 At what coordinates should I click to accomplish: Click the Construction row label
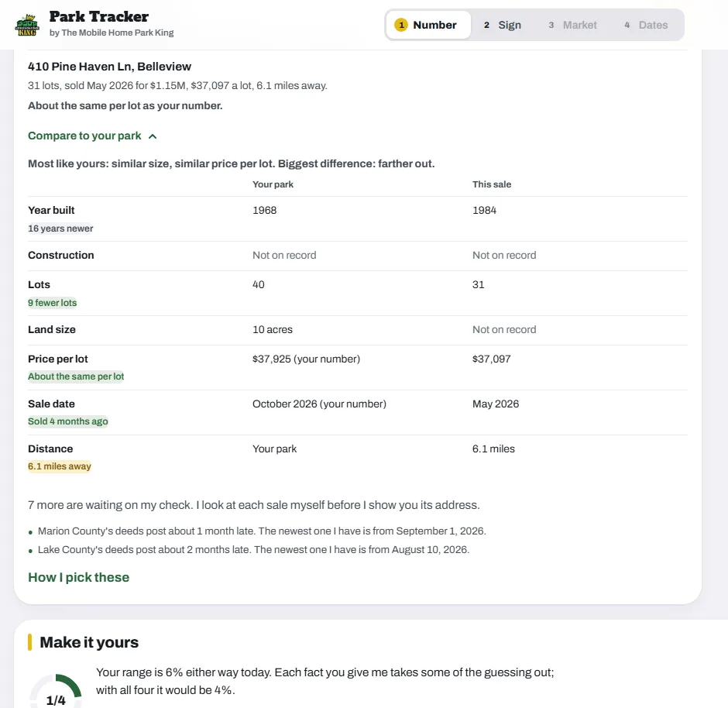(61, 256)
